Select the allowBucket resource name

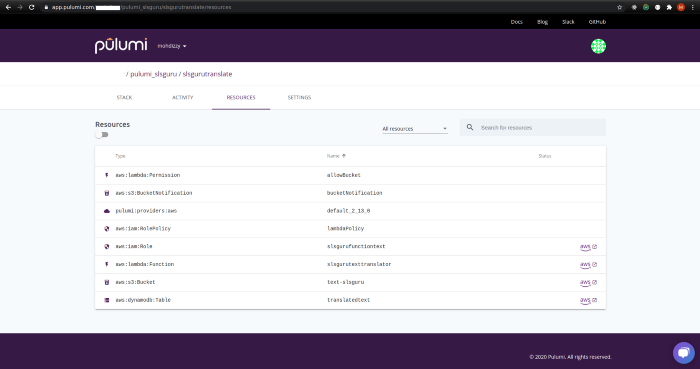click(x=343, y=175)
